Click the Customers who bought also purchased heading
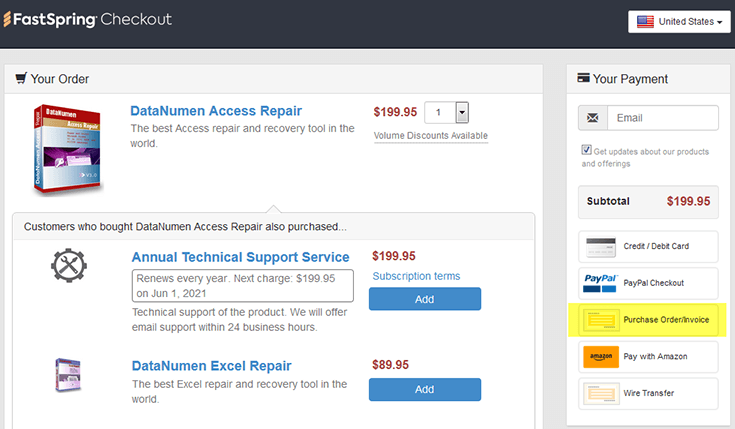Viewport: 735px width, 429px height. pyautogui.click(x=186, y=227)
